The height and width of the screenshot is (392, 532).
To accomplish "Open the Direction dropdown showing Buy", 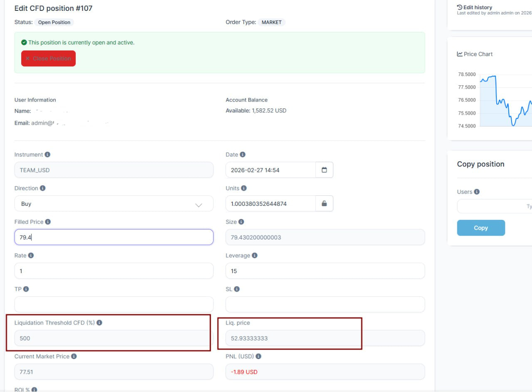I will pyautogui.click(x=113, y=204).
